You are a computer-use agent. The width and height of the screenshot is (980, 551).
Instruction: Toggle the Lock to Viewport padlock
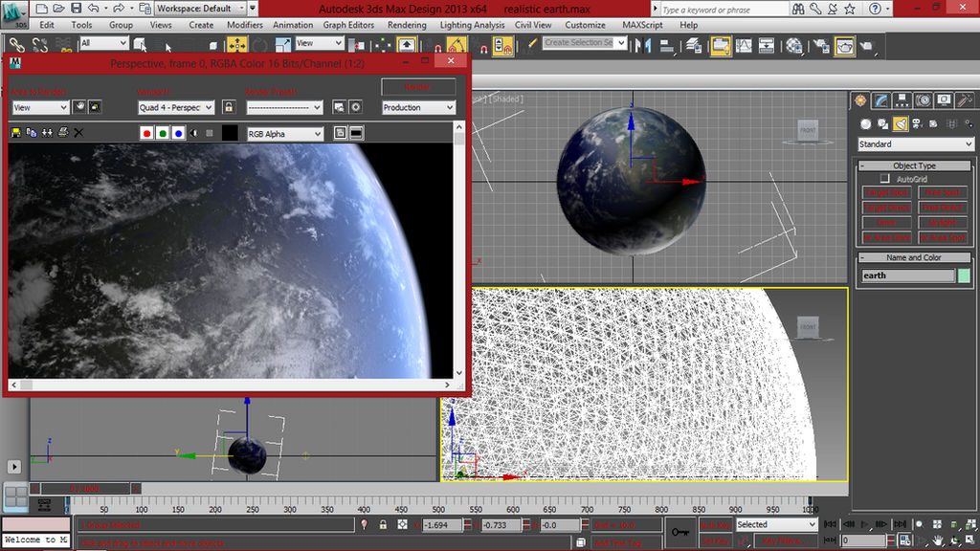pos(229,107)
